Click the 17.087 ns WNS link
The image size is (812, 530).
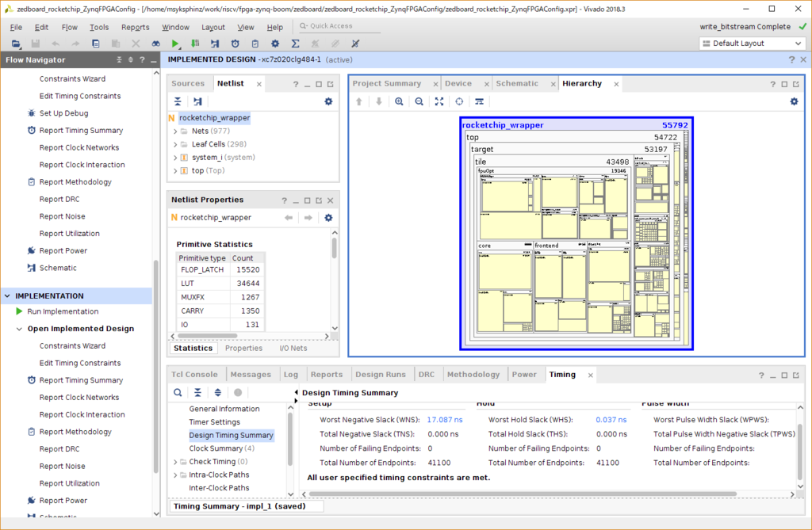click(x=444, y=420)
